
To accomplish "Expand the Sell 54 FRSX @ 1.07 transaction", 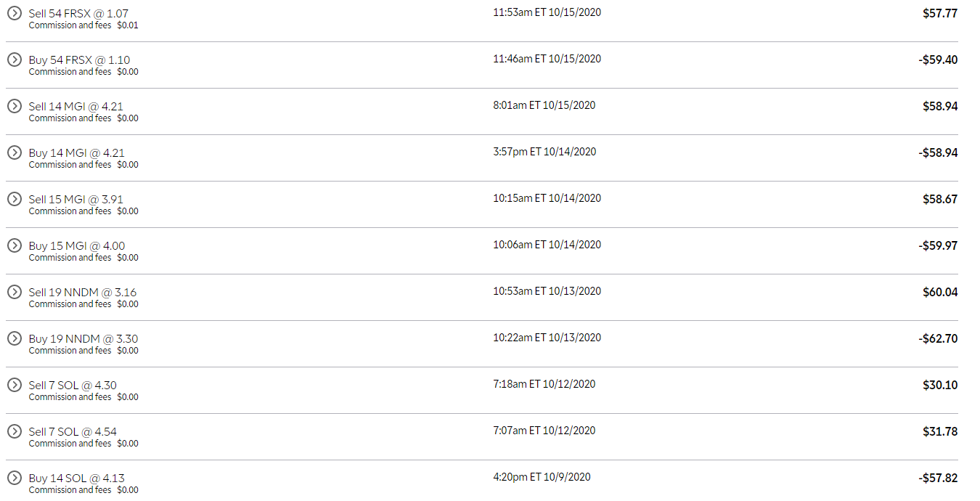I will pos(15,13).
